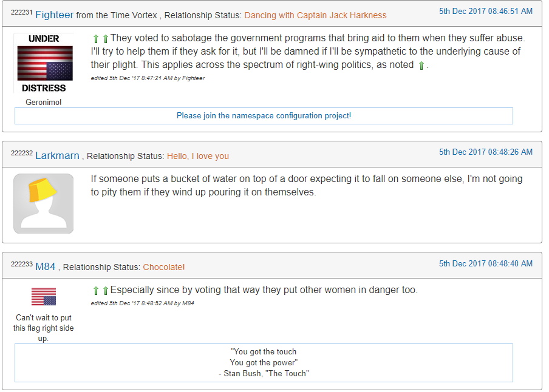The width and height of the screenshot is (549, 392).
Task: Click 'Please join the namespace configuration project!' link
Action: click(x=264, y=115)
